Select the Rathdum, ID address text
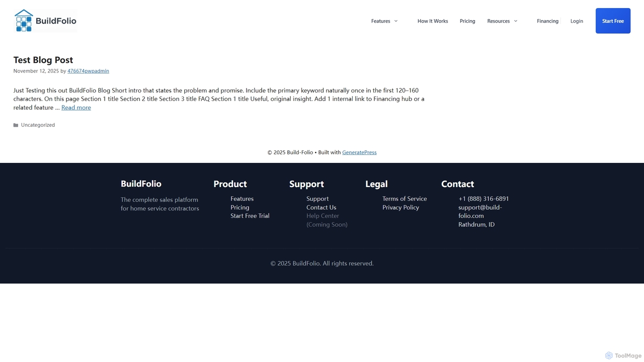 click(476, 225)
